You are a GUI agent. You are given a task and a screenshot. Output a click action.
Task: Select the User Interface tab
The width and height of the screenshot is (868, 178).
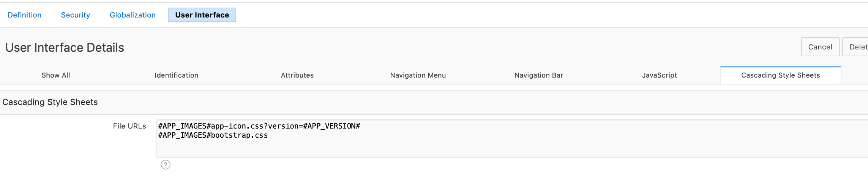202,15
